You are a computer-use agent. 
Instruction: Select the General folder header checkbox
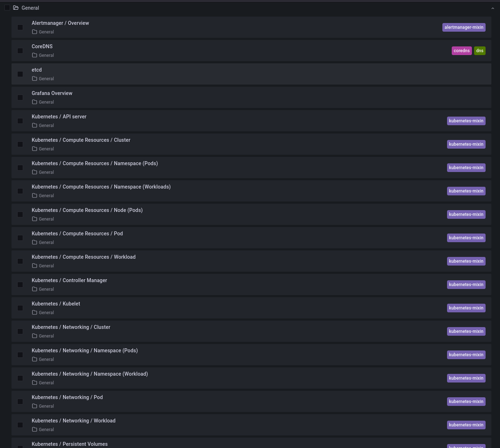(x=7, y=8)
